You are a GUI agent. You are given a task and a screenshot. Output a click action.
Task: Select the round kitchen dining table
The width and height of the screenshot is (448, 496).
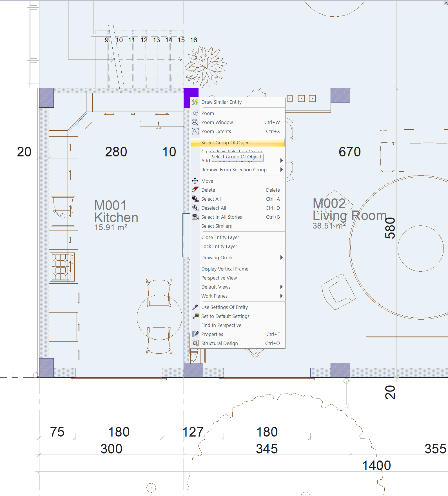159,317
